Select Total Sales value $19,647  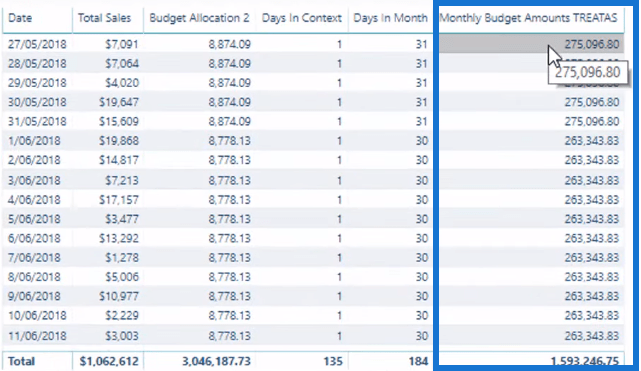point(119,102)
